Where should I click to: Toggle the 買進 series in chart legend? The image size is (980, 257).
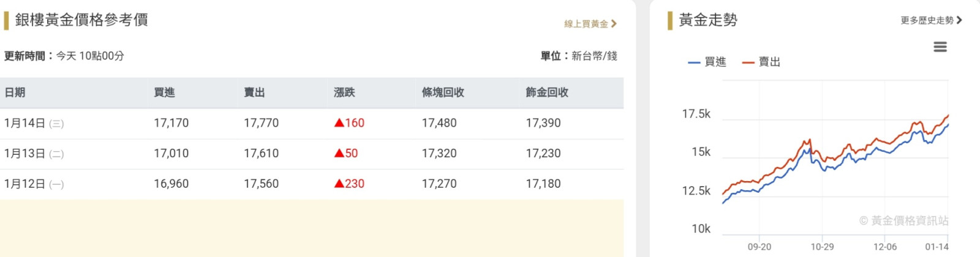[x=707, y=62]
